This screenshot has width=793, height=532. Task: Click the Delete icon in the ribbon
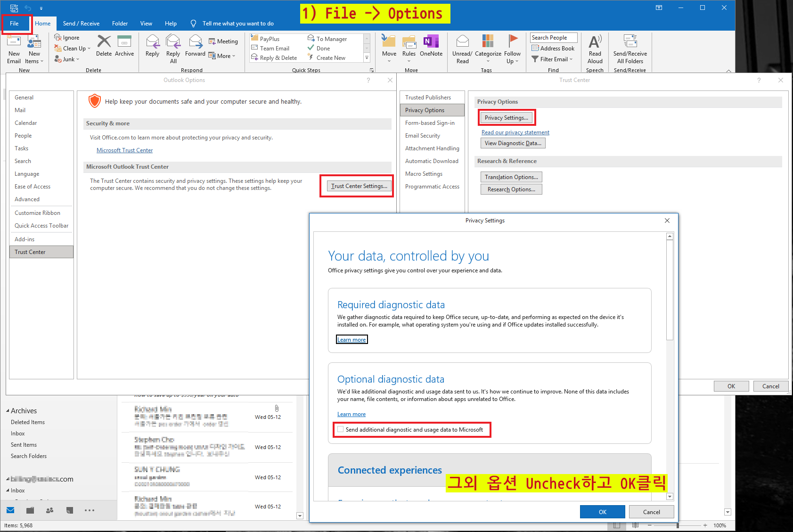click(104, 41)
